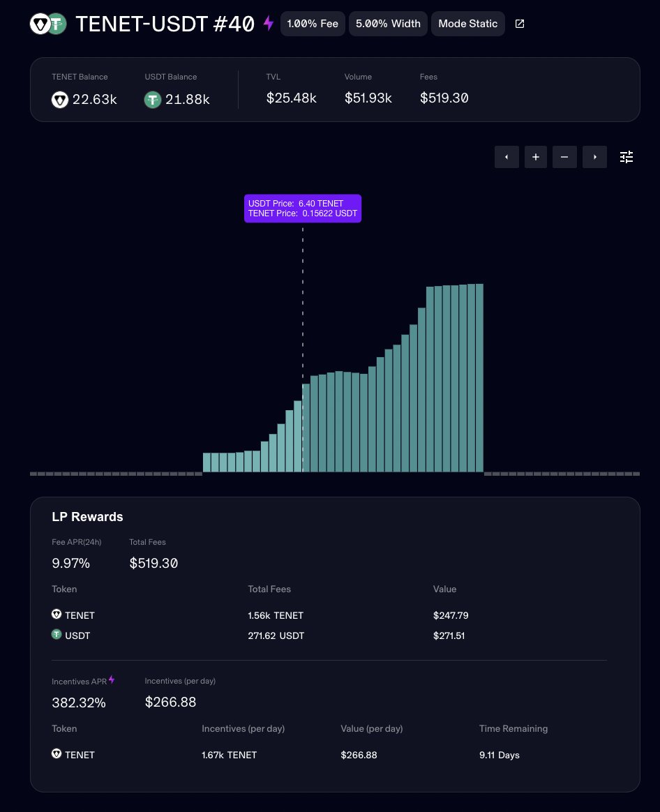The image size is (660, 812).
Task: Click the Time Remaining value 9.11 Days
Action: tap(500, 755)
